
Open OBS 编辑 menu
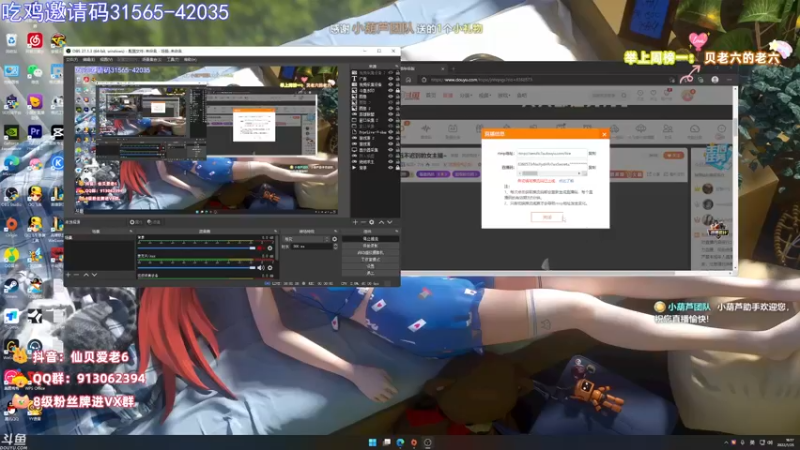coord(89,60)
